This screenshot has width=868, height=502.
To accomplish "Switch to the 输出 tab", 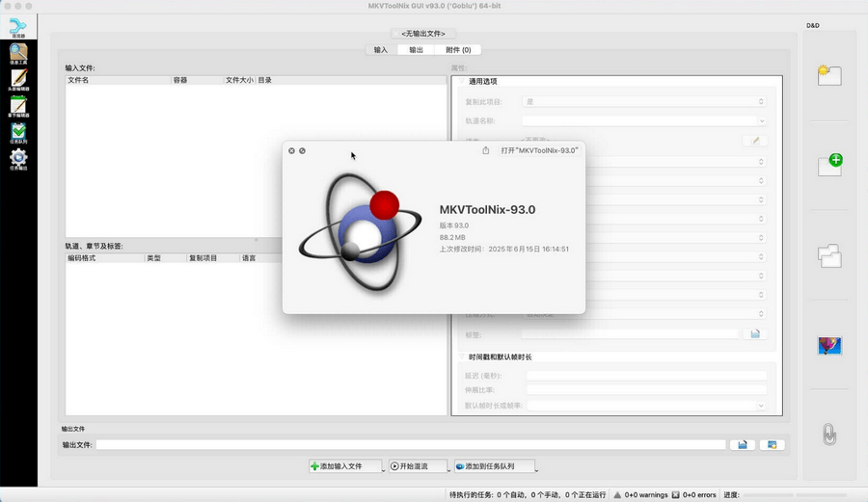I will (x=417, y=50).
